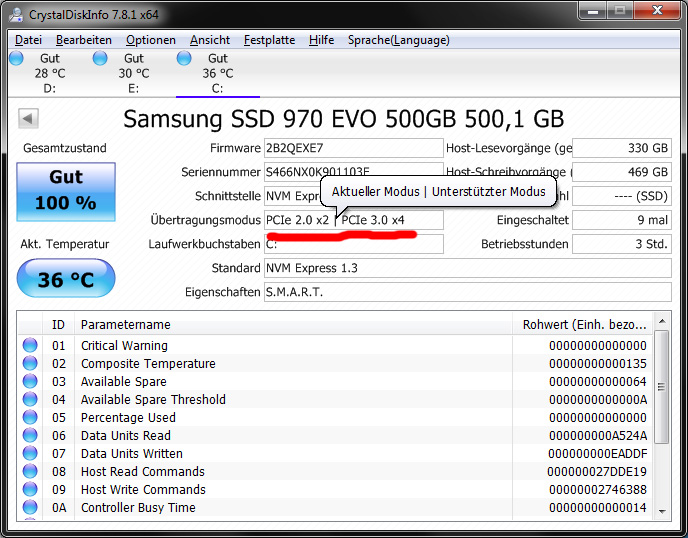The image size is (688, 538).
Task: Select the Data Units Written parameter name
Action: coord(132,453)
